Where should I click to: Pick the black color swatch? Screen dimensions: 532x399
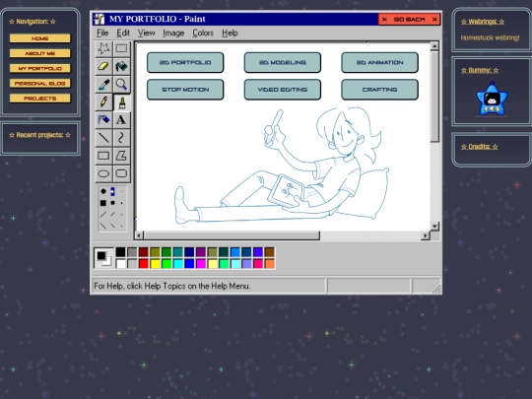[x=120, y=252]
